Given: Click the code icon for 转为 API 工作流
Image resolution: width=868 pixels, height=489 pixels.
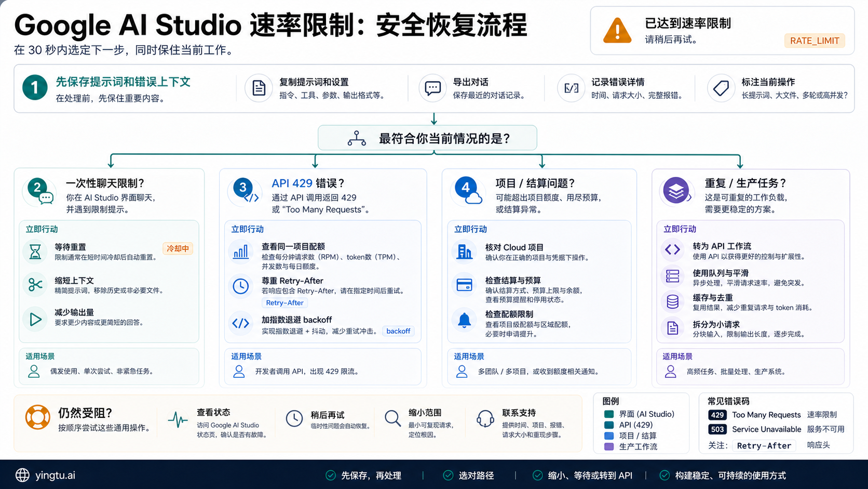Looking at the screenshot, I should (x=672, y=249).
